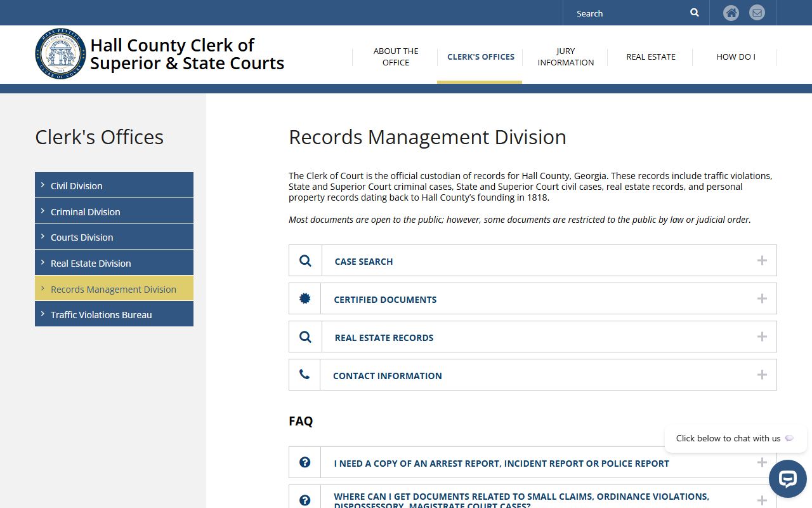Click the CASE SEARCH accordion title
This screenshot has height=508, width=812.
pos(363,261)
